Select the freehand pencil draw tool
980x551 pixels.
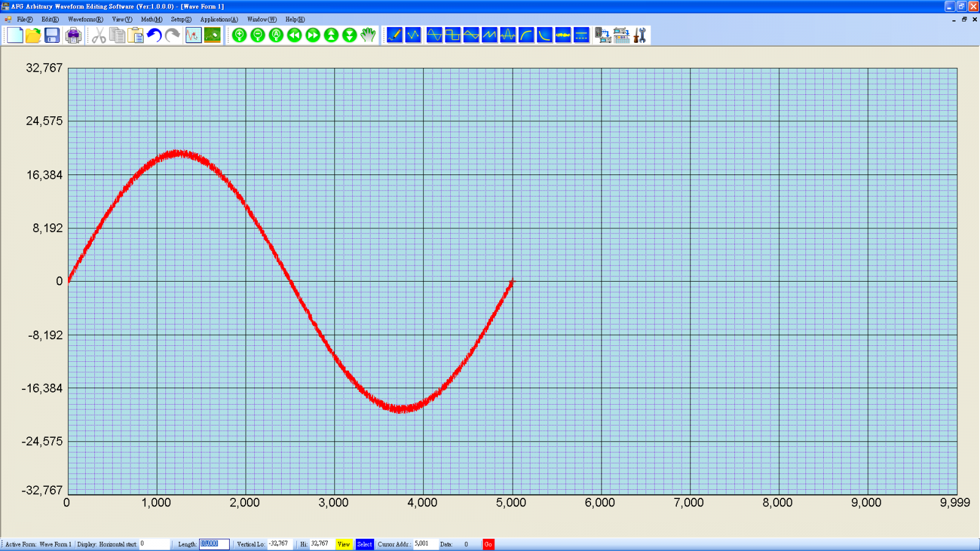click(395, 36)
